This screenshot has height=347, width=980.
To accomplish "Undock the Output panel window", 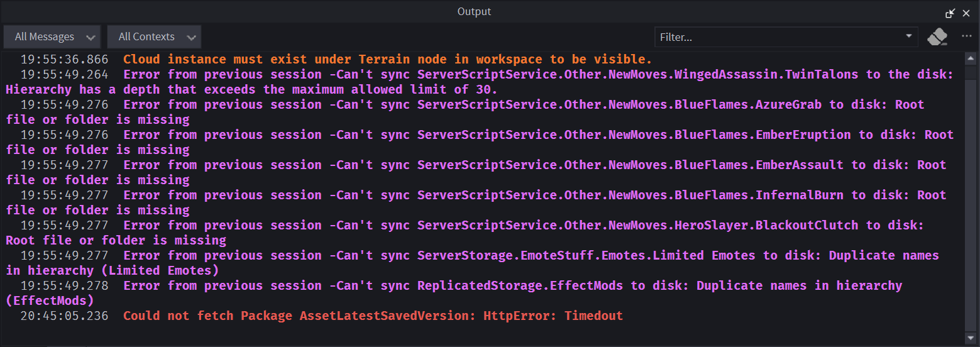I will point(950,13).
